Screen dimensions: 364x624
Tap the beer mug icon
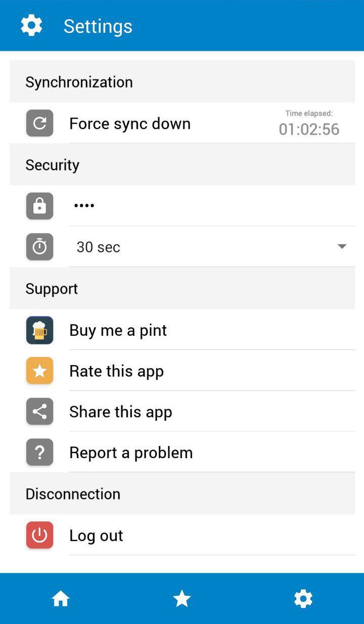point(39,330)
